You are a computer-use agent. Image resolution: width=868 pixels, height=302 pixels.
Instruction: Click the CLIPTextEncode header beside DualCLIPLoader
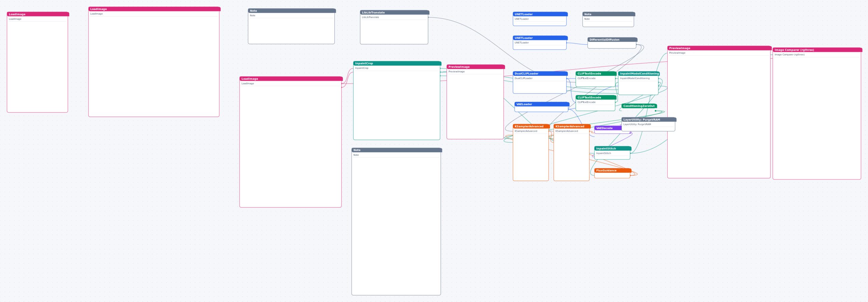pyautogui.click(x=596, y=73)
